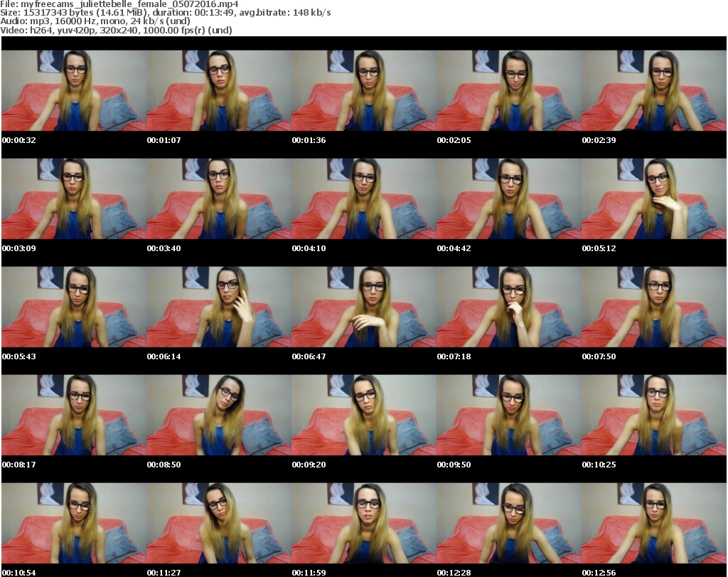The width and height of the screenshot is (728, 577).
Task: Click the Audio mp3 info line
Action: (95, 21)
